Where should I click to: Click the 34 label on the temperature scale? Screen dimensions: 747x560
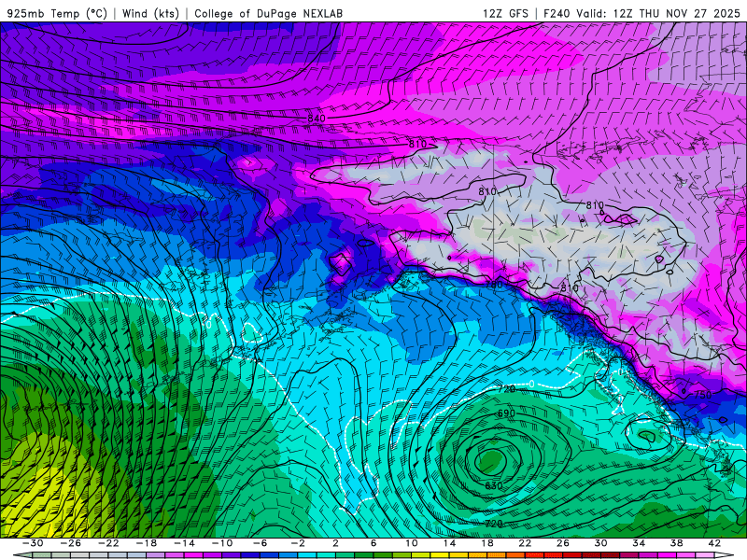(x=639, y=543)
